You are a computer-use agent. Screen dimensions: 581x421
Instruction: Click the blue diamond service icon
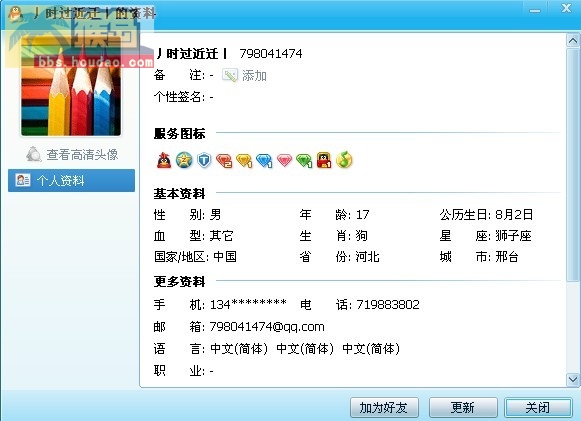(x=264, y=160)
